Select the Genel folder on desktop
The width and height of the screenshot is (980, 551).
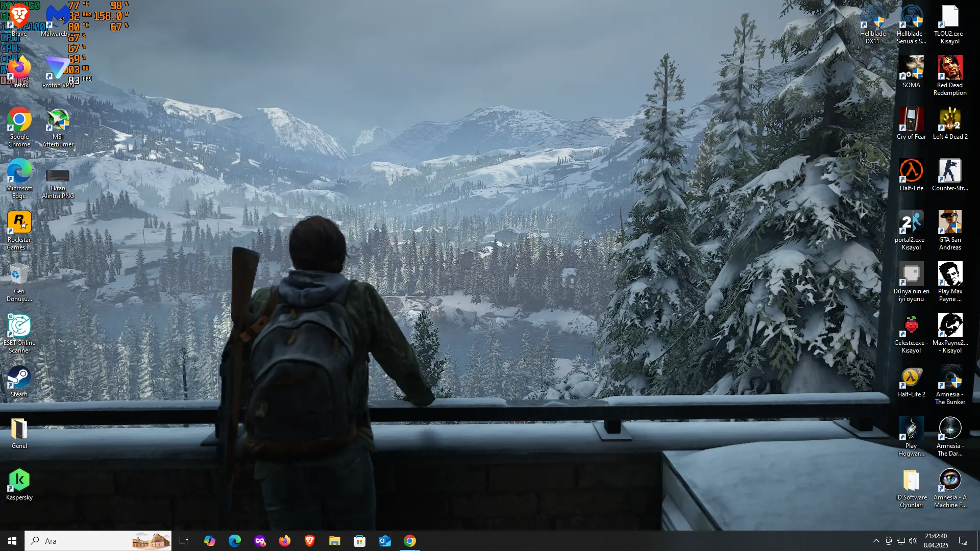pos(19,433)
